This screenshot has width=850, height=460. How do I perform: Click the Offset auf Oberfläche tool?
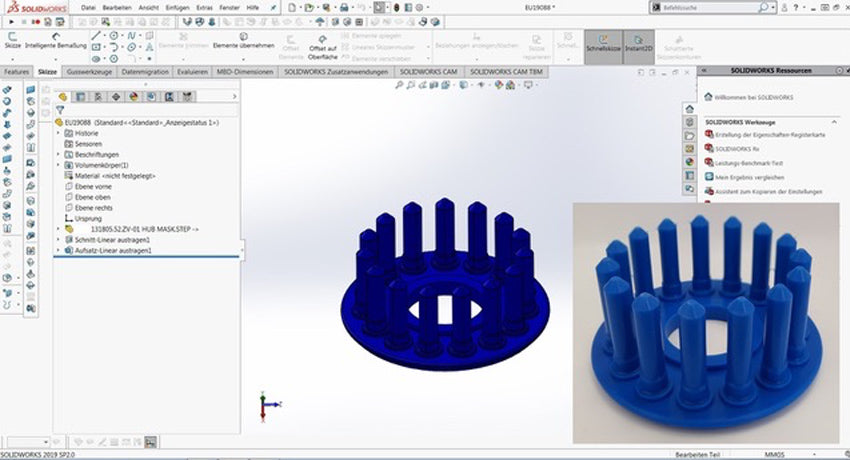322,42
